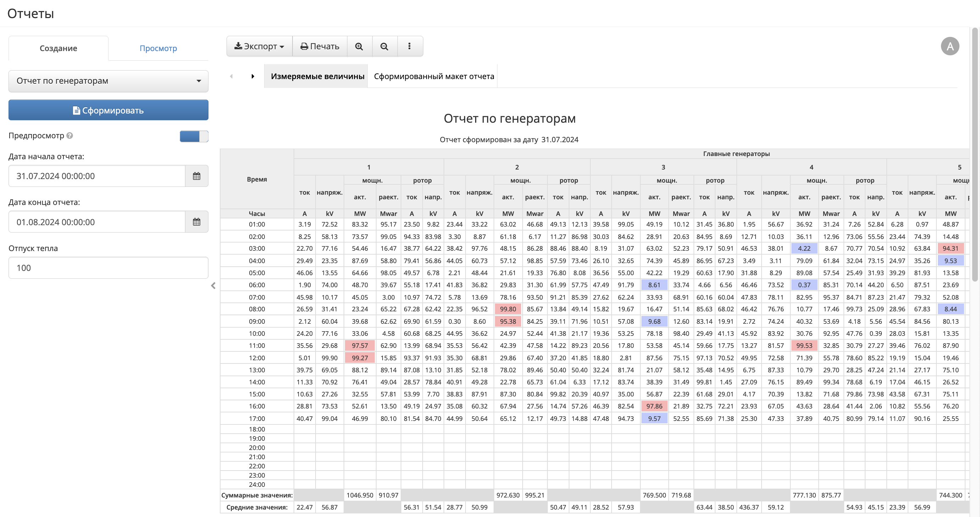Click the previous tab-scroll arrow
The width and height of the screenshot is (980, 517).
[231, 77]
